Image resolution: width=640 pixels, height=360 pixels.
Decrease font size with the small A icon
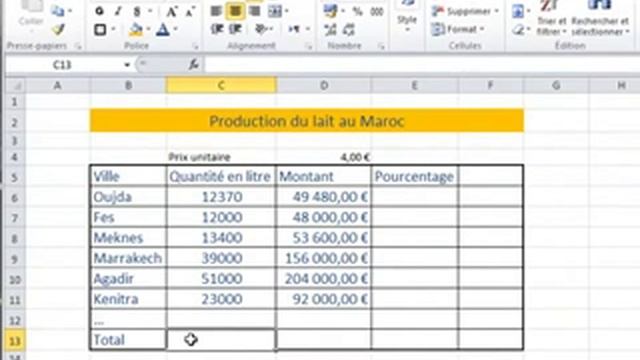click(x=189, y=12)
